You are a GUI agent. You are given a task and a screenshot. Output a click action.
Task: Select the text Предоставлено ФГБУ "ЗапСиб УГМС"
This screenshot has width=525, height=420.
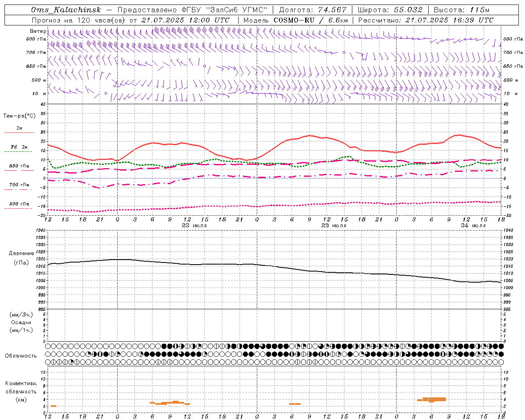pyautogui.click(x=192, y=10)
